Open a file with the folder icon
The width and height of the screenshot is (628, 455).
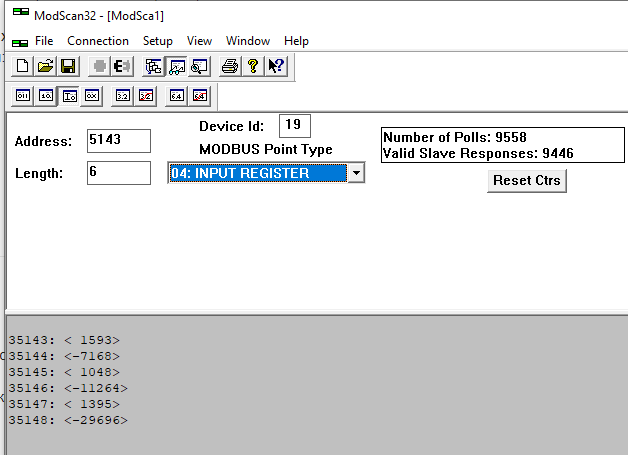tap(45, 66)
